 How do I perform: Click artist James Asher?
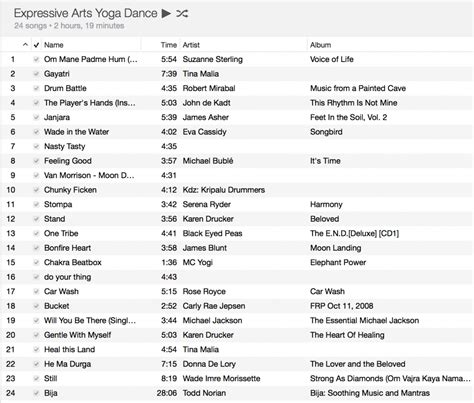click(x=206, y=117)
